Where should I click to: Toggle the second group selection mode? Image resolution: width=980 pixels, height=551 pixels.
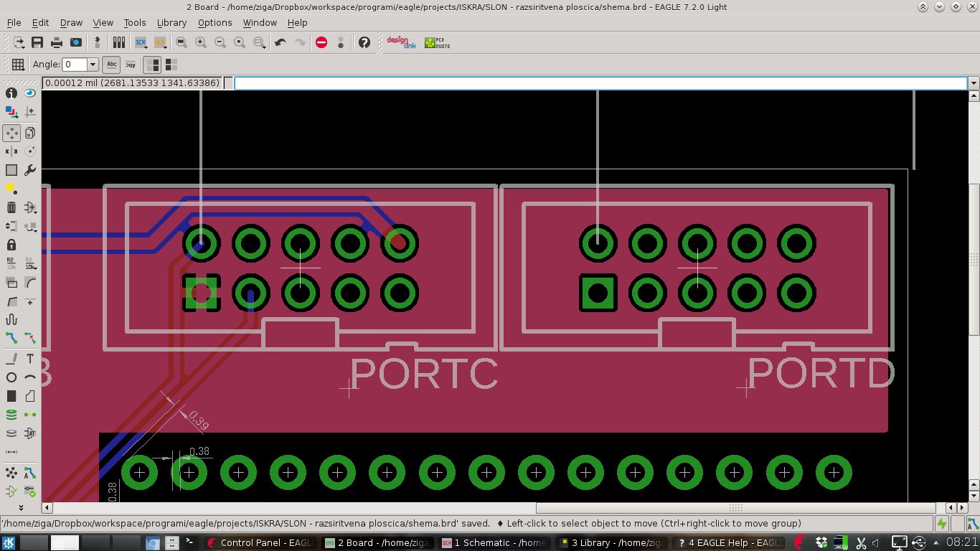171,65
